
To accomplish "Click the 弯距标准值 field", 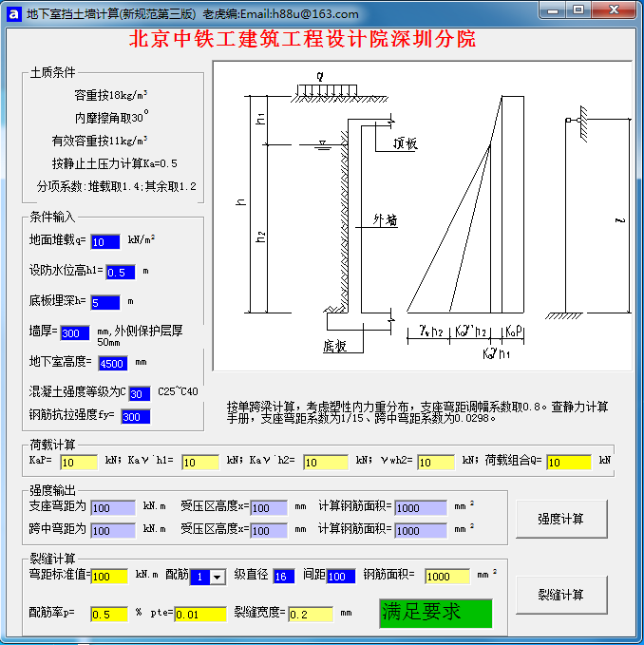I will click(x=109, y=577).
